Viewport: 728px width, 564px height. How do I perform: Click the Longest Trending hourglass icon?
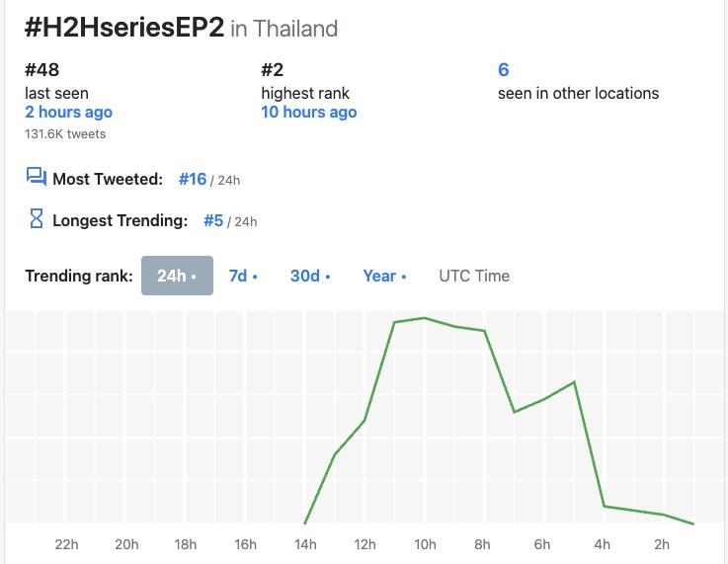tap(37, 219)
